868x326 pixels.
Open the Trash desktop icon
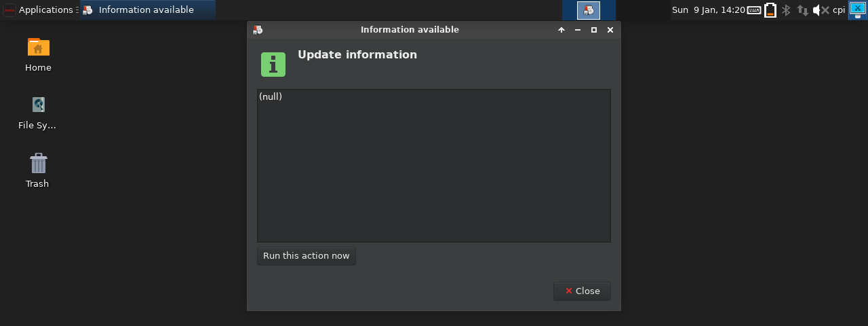pyautogui.click(x=38, y=164)
